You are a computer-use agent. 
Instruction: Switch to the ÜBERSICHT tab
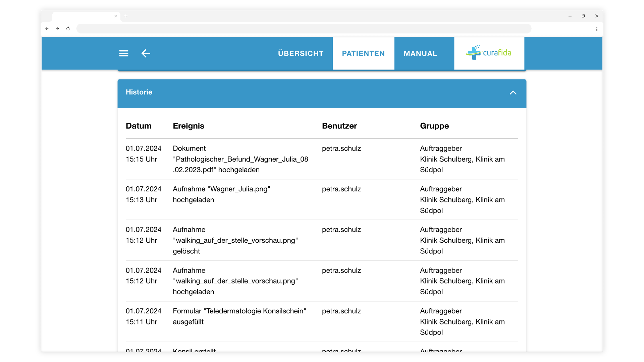tap(301, 53)
